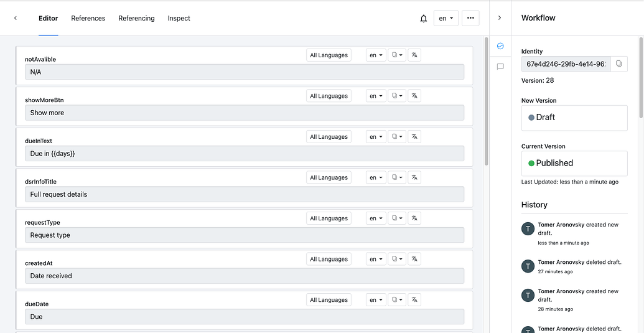Click All Languages for createdAt field
The height and width of the screenshot is (333, 644).
coord(329,259)
